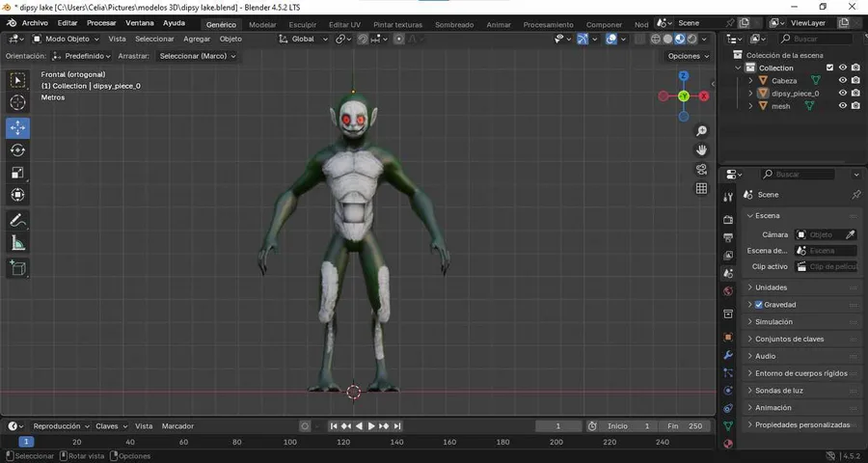Expand the Simulación panel
868x463 pixels.
802,322
